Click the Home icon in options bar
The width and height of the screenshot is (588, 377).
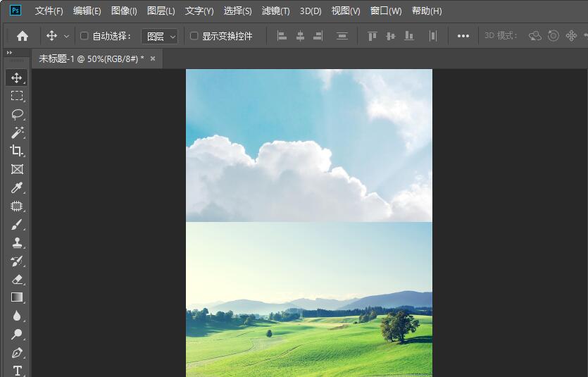point(23,36)
